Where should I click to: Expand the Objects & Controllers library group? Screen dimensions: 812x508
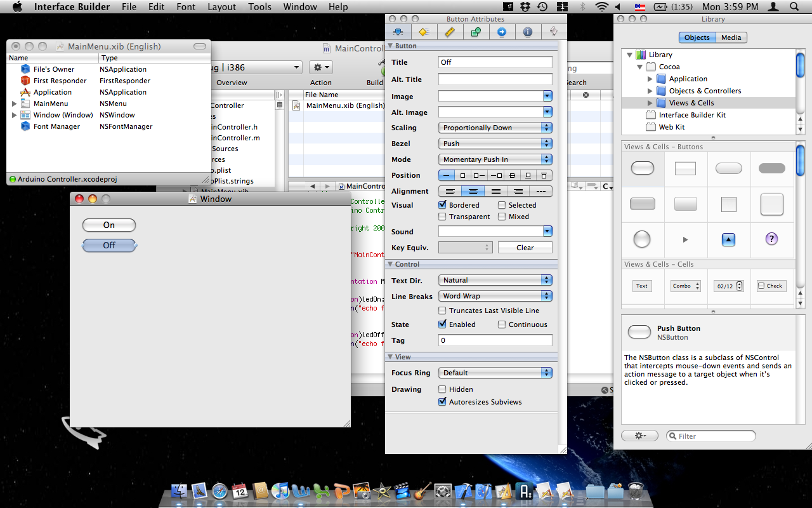650,91
